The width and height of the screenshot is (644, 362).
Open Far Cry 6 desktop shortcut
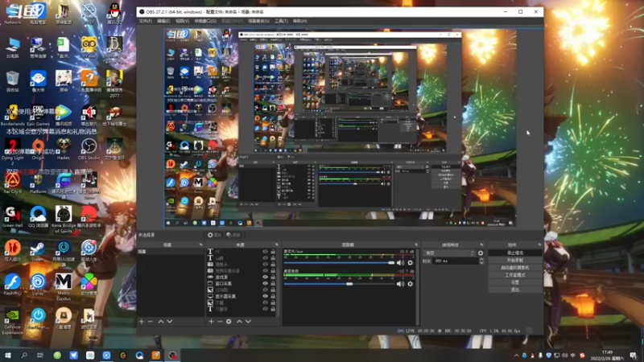click(12, 183)
